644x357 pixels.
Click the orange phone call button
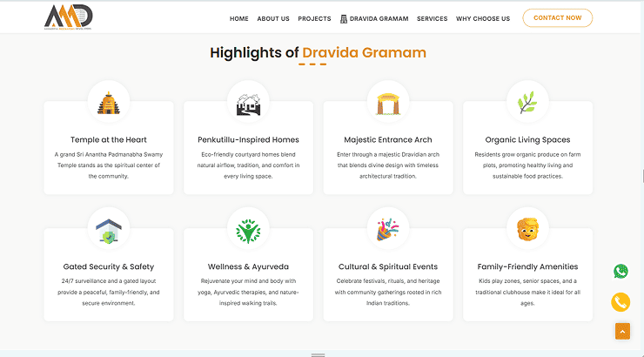click(621, 302)
